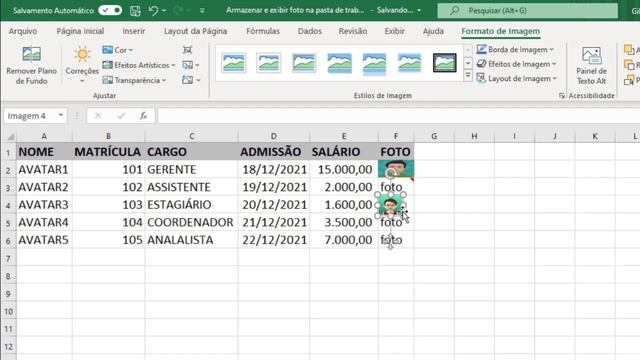The width and height of the screenshot is (640, 360).
Task: Open the Borda de Imagem dropdown
Action: [516, 49]
